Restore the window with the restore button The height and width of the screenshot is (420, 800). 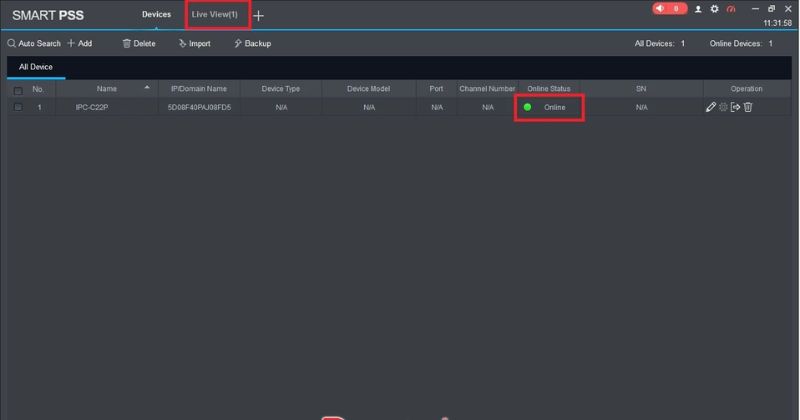(x=771, y=9)
